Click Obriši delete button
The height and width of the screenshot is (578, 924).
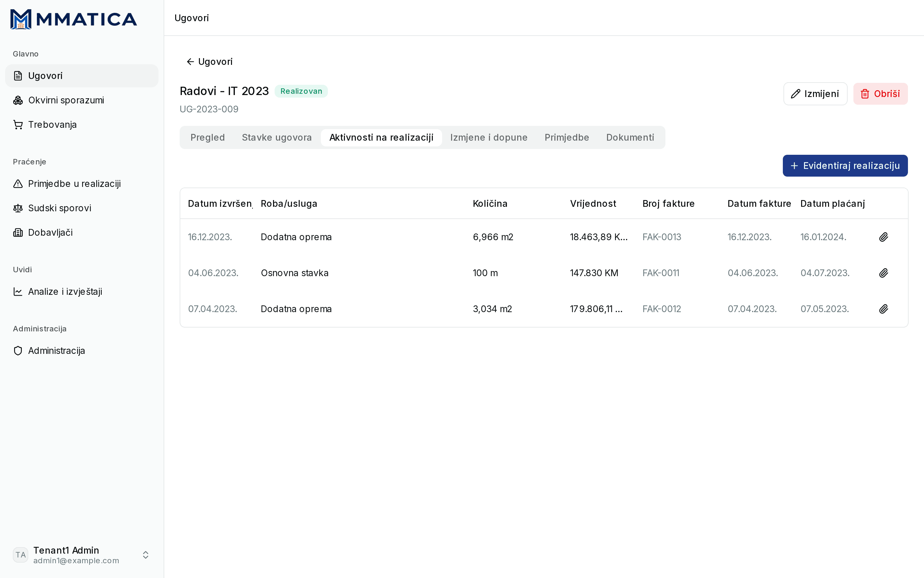coord(880,94)
